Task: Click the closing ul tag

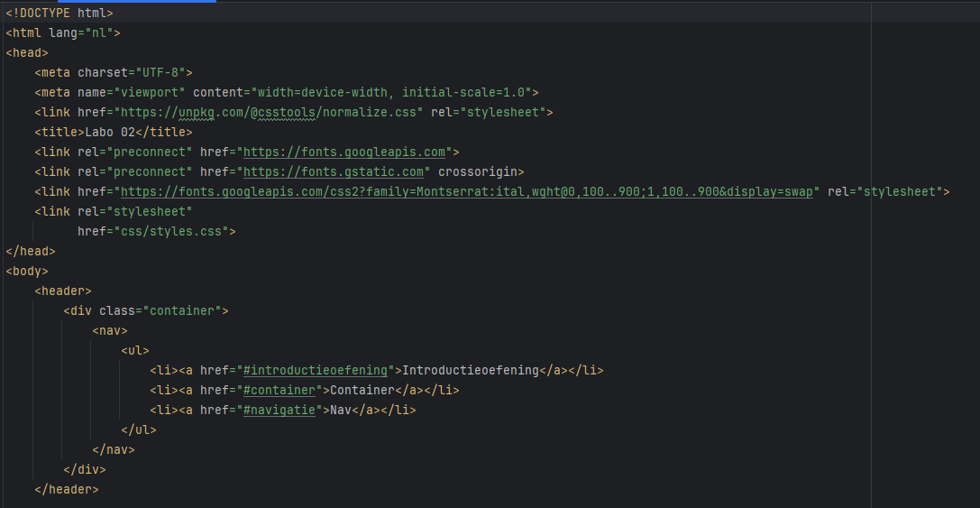Action: (139, 430)
